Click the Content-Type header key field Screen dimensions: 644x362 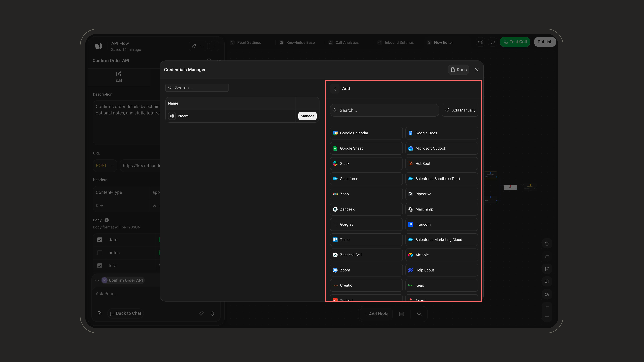point(121,193)
